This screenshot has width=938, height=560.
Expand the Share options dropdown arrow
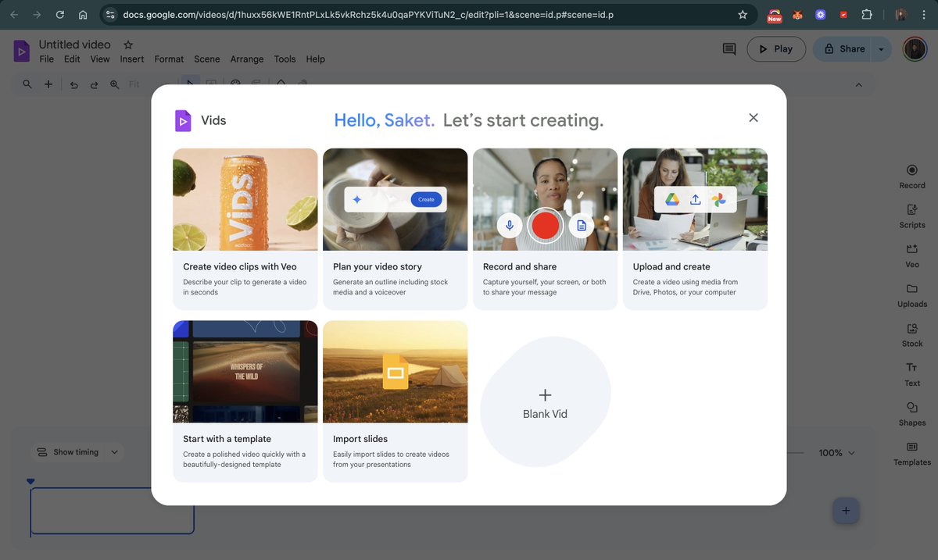tap(881, 48)
